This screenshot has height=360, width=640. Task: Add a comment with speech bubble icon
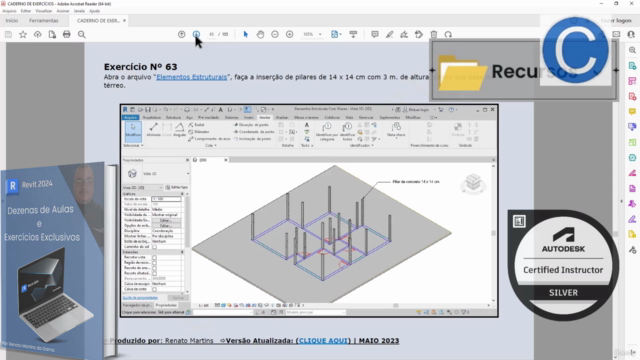(x=375, y=35)
